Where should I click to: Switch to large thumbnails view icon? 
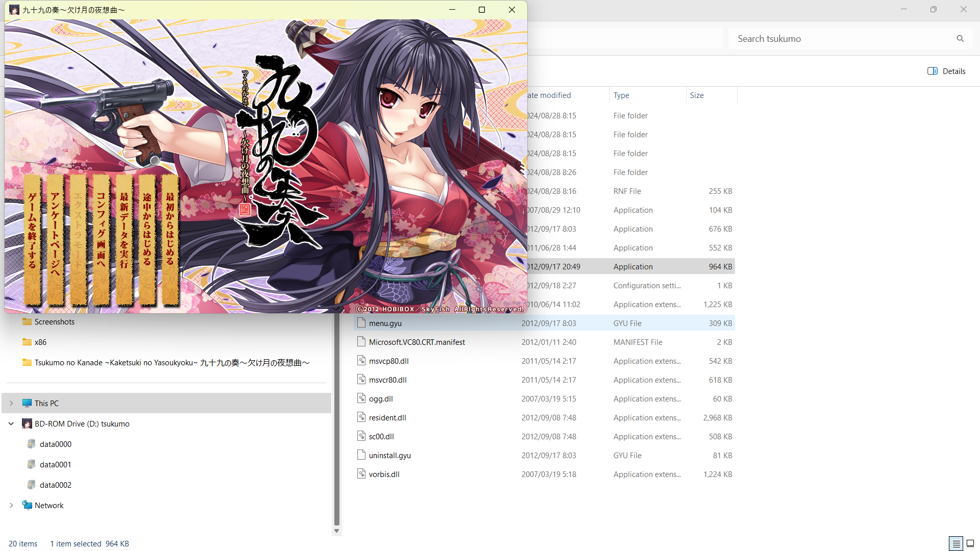pyautogui.click(x=970, y=543)
